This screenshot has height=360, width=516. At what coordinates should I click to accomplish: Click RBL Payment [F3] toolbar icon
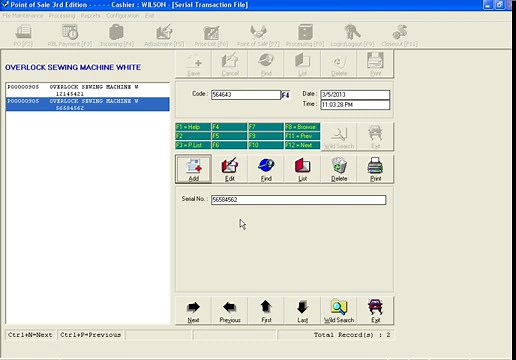[70, 35]
